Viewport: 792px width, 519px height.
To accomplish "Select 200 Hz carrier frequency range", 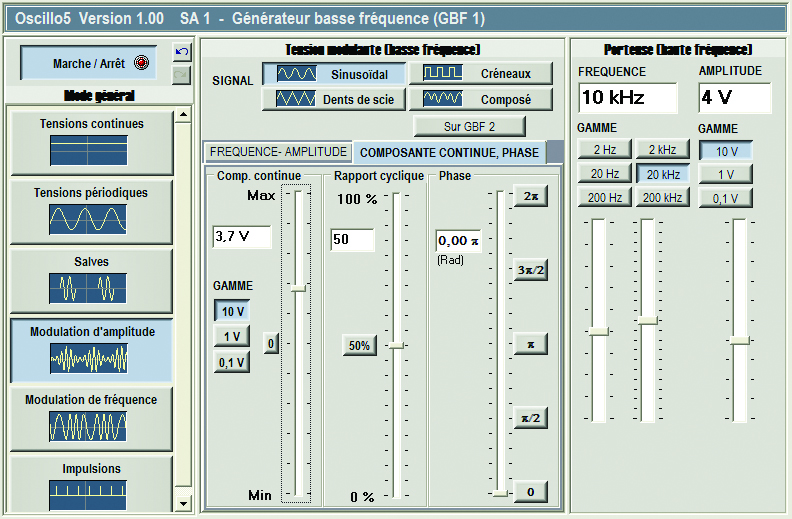I will (x=605, y=197).
